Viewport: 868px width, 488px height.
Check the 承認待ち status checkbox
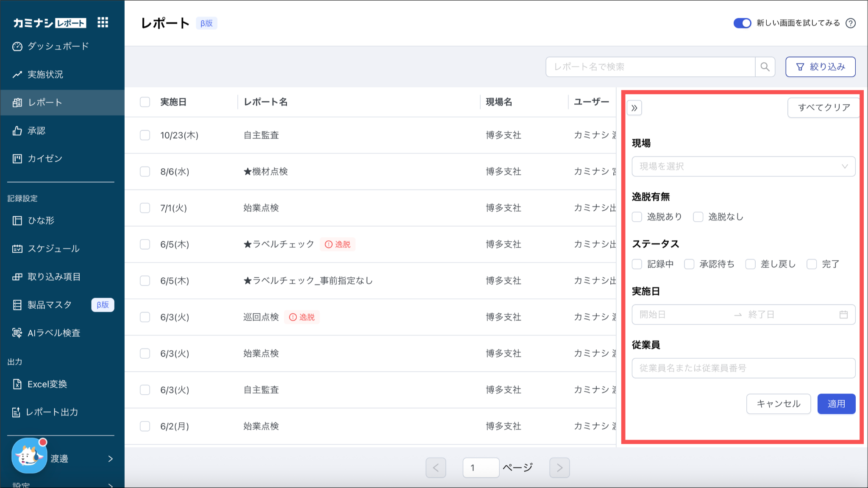[689, 264]
